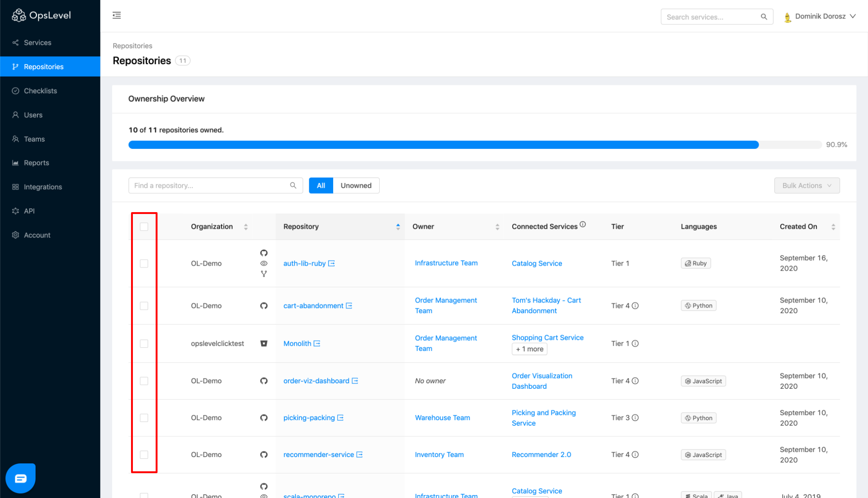Click the info icon next to Tier 3 for picking-packing

click(x=635, y=418)
